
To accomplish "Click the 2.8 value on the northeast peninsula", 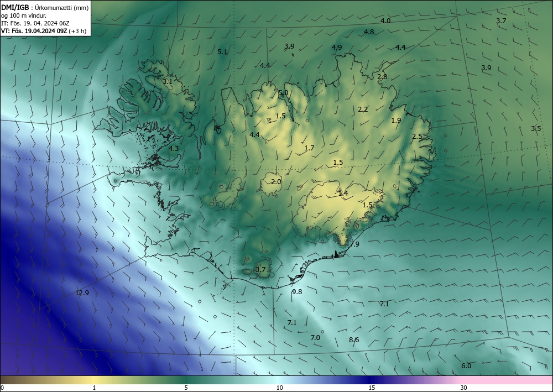I will click(382, 76).
